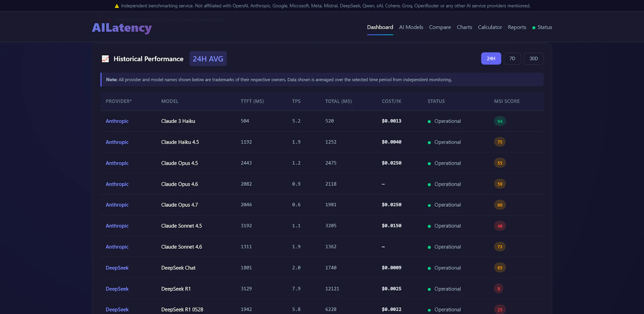The width and height of the screenshot is (644, 314).
Task: Open Anthropic link in Claude Opus 4.5 row
Action: (117, 163)
